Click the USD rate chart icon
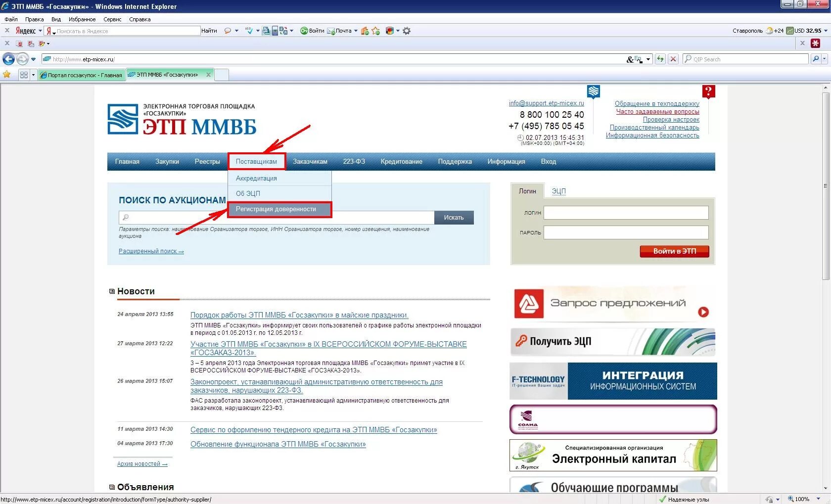Screen dimensions: 831x504 click(x=790, y=31)
